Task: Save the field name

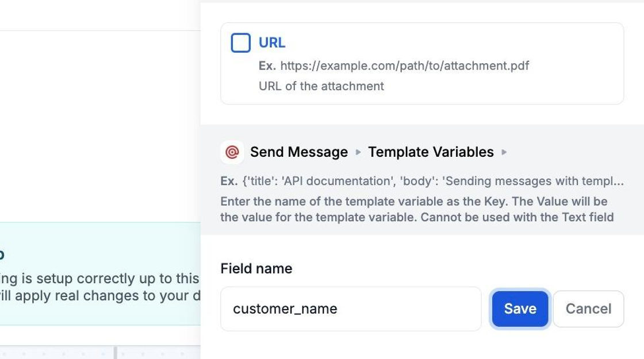Action: coord(520,309)
